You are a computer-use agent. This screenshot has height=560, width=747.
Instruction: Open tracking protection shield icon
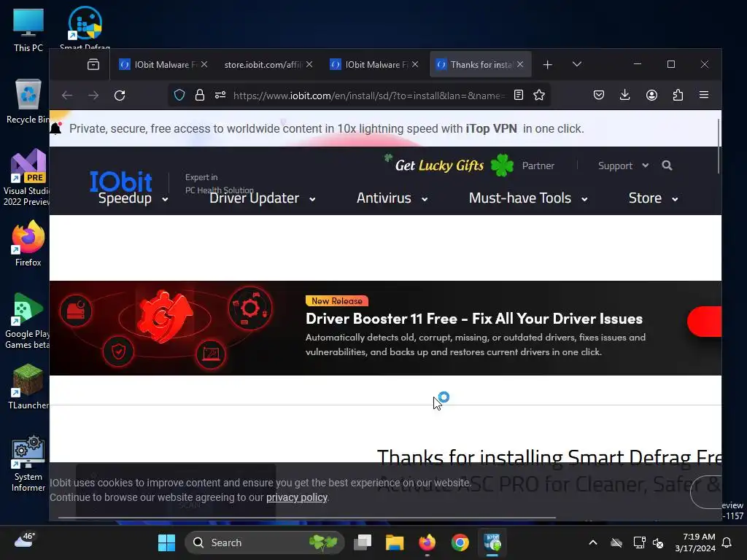[179, 96]
